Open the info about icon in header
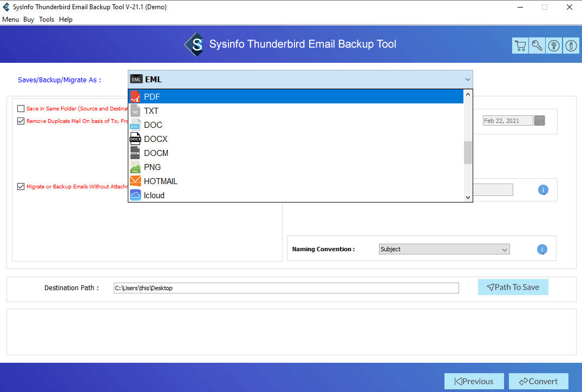The height and width of the screenshot is (392, 582). (571, 46)
